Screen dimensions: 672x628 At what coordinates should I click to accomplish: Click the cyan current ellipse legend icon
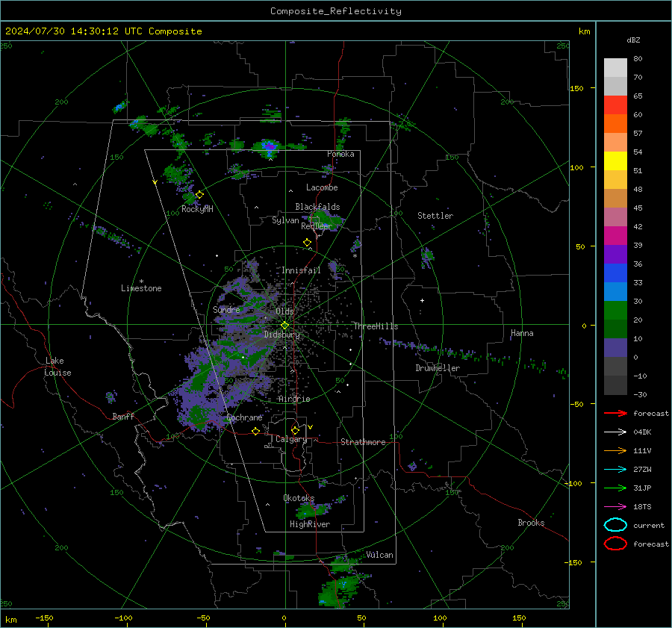click(x=615, y=525)
